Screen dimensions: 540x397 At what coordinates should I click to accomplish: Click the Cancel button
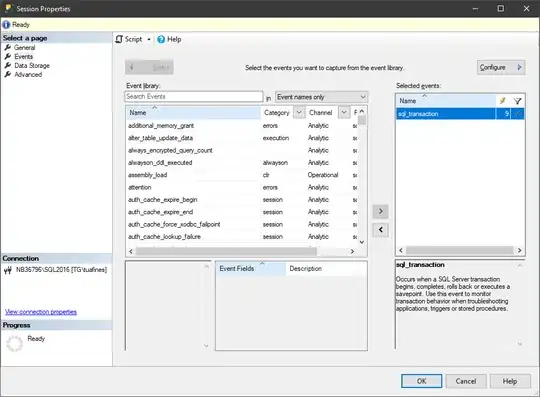pyautogui.click(x=466, y=381)
